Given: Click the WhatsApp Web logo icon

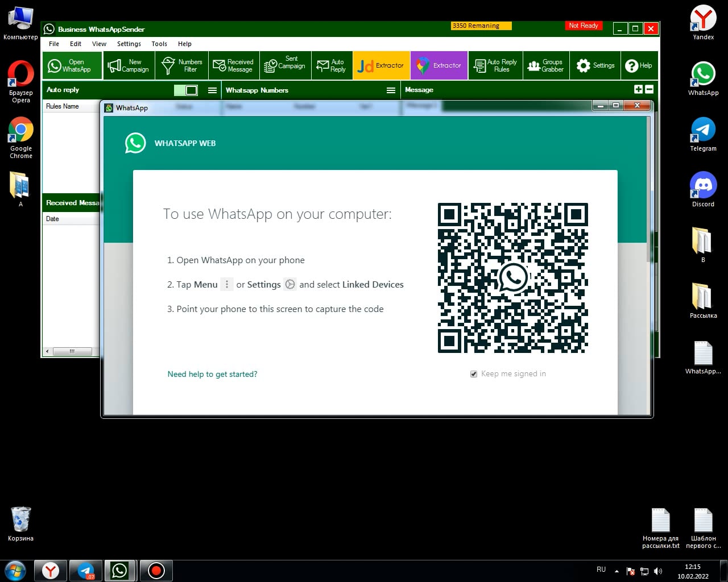Looking at the screenshot, I should [135, 143].
